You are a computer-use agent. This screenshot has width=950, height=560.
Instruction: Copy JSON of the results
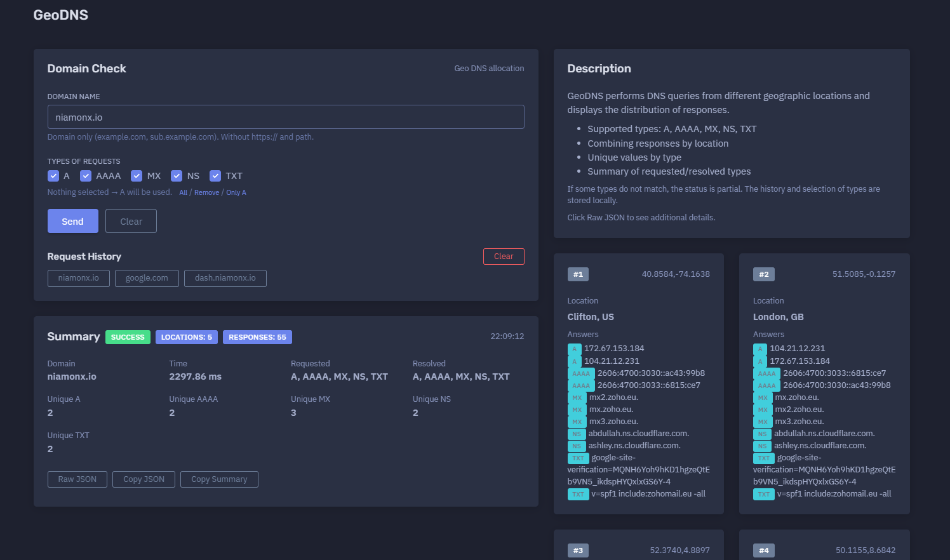point(144,479)
